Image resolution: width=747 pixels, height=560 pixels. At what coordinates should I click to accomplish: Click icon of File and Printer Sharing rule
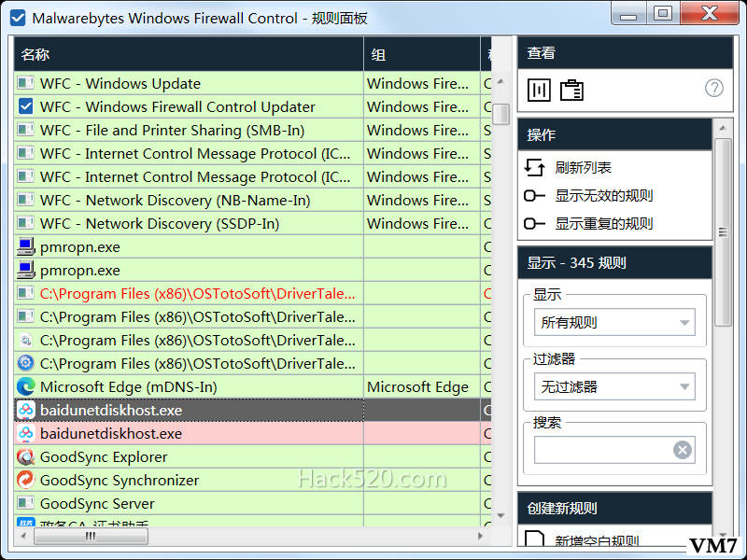26,130
